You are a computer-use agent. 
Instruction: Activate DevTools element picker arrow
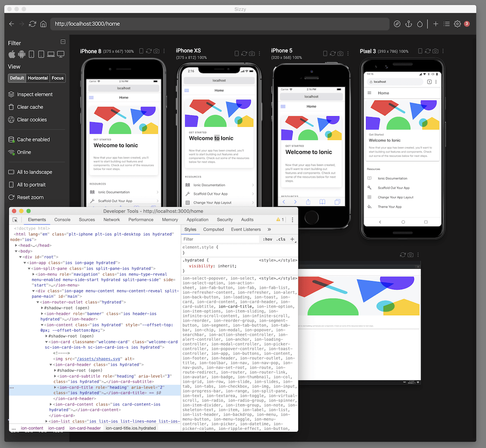click(x=15, y=220)
